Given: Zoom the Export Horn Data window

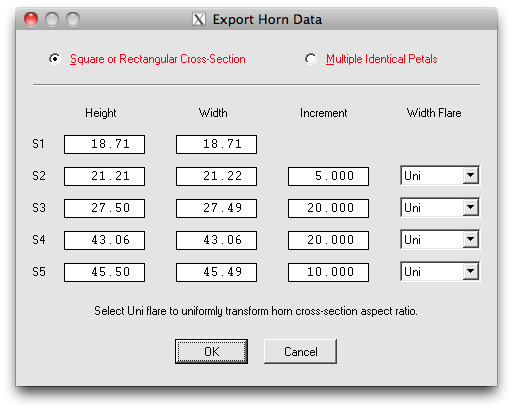Looking at the screenshot, I should coord(73,19).
